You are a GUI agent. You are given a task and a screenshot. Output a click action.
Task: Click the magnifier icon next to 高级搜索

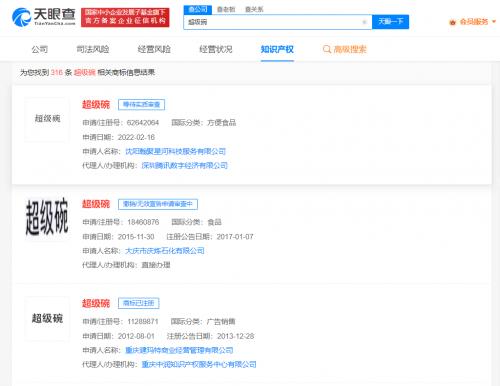coord(327,49)
